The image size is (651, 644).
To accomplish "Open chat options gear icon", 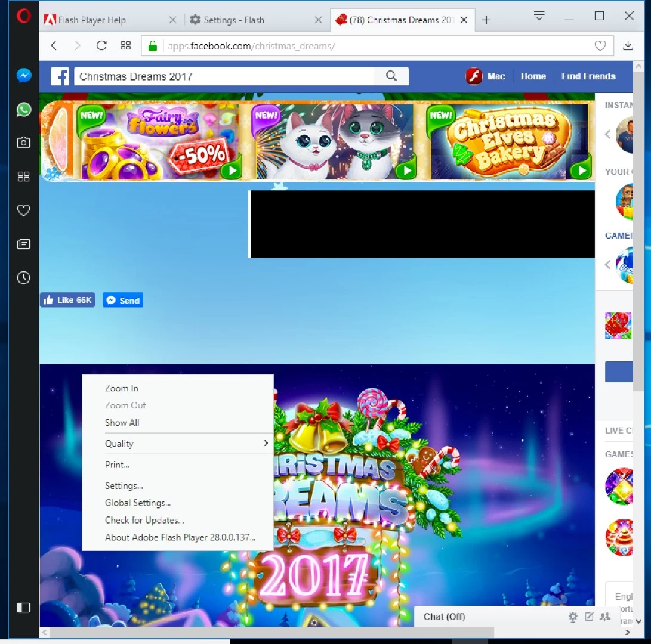I will pyautogui.click(x=573, y=617).
